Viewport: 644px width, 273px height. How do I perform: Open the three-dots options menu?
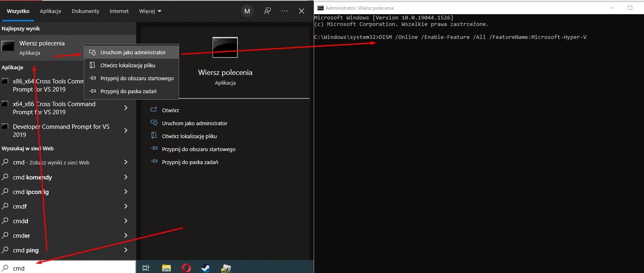point(285,11)
